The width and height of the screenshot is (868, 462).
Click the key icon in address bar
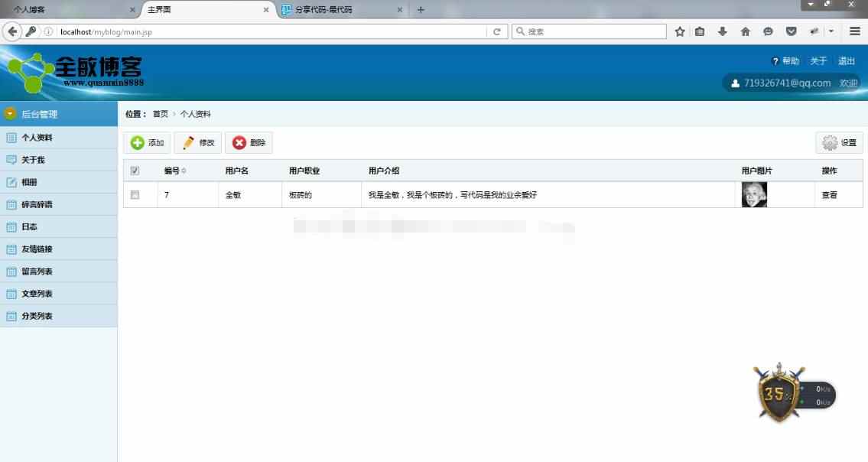click(x=31, y=31)
